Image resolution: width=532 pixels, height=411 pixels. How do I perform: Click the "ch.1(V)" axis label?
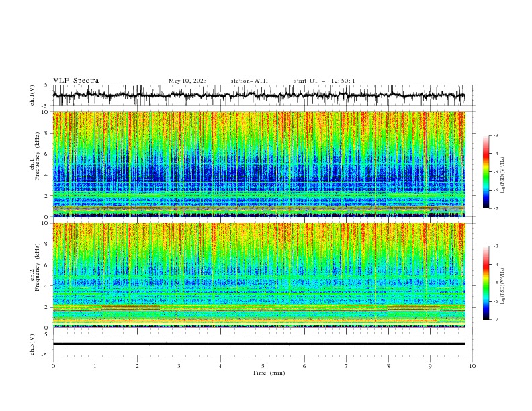coord(32,95)
